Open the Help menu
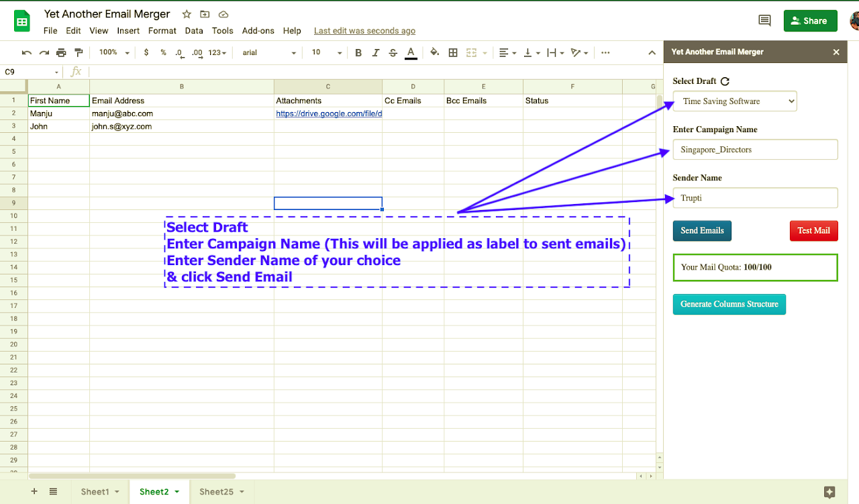The width and height of the screenshot is (859, 504). click(292, 30)
